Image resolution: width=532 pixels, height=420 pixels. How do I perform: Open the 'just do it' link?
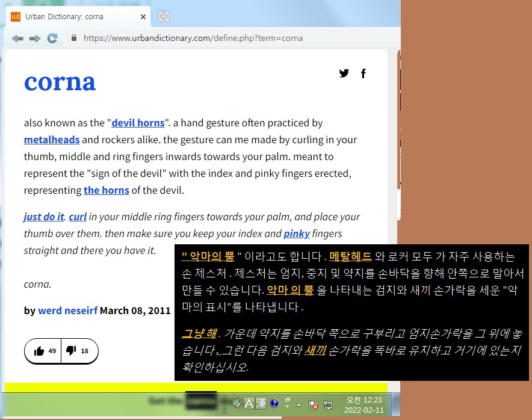coord(44,217)
